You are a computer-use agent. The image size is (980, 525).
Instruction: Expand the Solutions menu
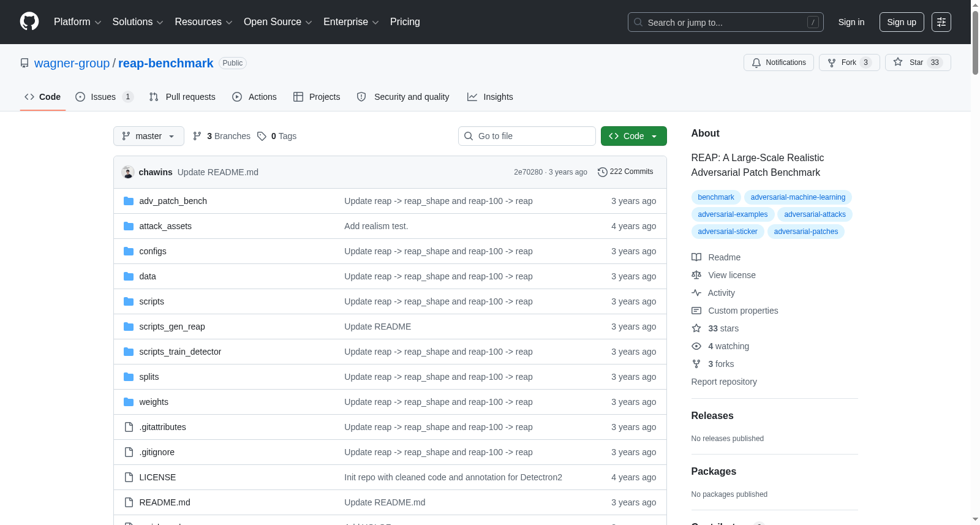(x=138, y=22)
